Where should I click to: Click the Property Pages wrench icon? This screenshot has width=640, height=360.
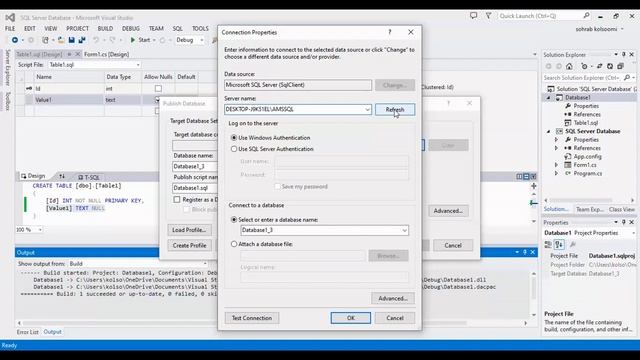click(x=573, y=244)
